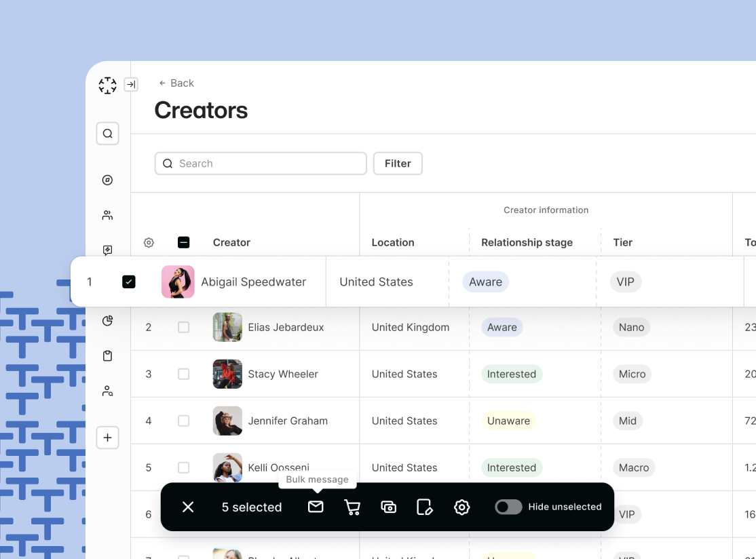This screenshot has width=756, height=559.
Task: Click Abigail Speedwater's United States cell
Action: point(376,282)
